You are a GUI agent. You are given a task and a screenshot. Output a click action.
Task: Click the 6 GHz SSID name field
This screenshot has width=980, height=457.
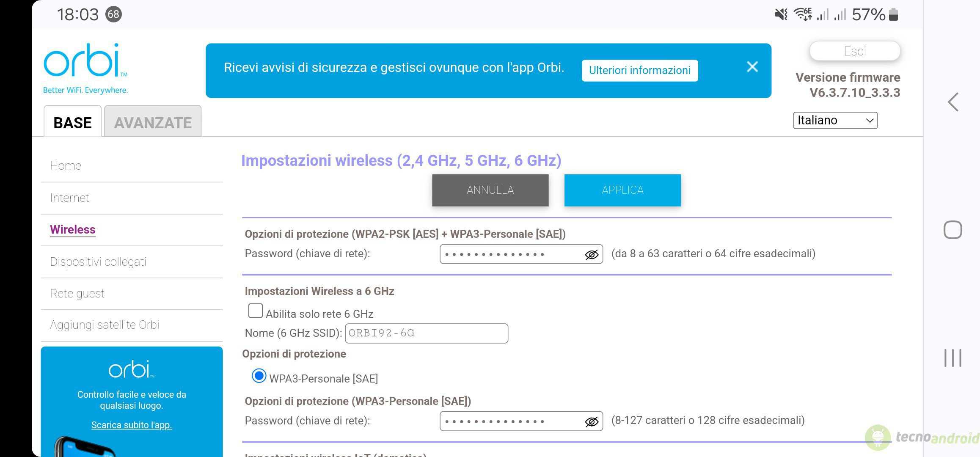point(427,333)
